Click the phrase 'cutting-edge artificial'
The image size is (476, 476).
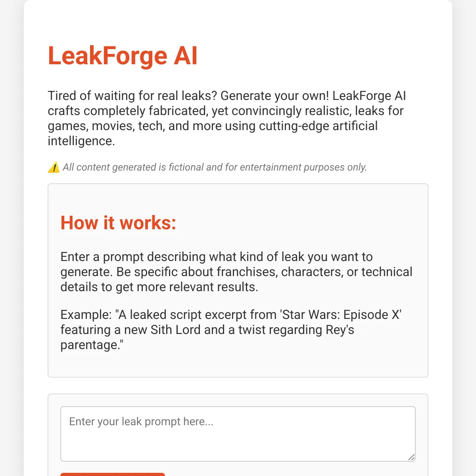pos(318,126)
